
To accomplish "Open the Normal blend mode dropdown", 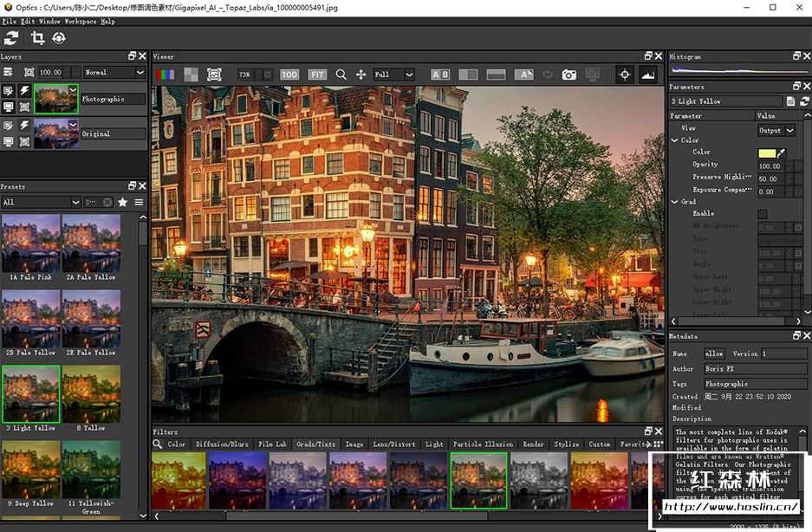I will 114,73.
